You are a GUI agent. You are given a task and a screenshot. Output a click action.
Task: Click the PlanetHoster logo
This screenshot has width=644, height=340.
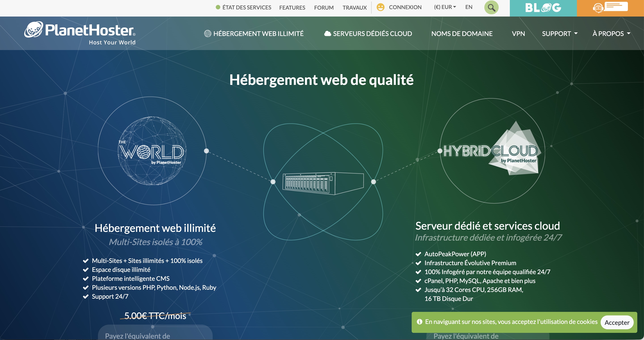coord(80,33)
